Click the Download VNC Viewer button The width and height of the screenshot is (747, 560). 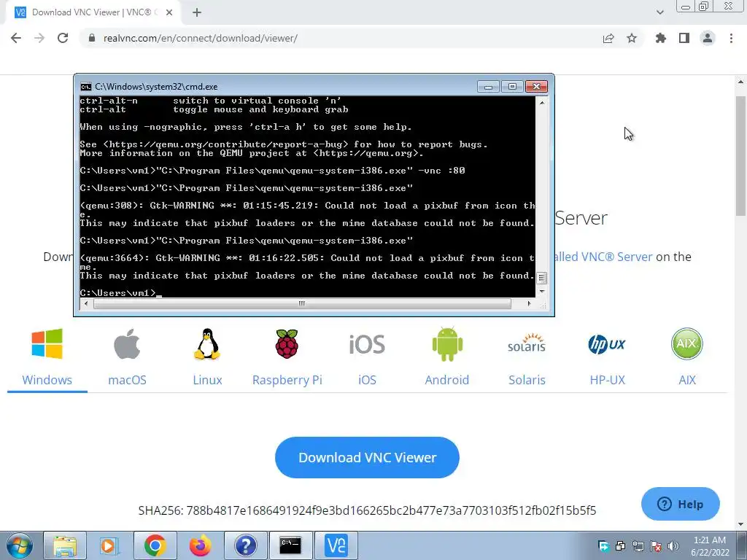point(367,458)
